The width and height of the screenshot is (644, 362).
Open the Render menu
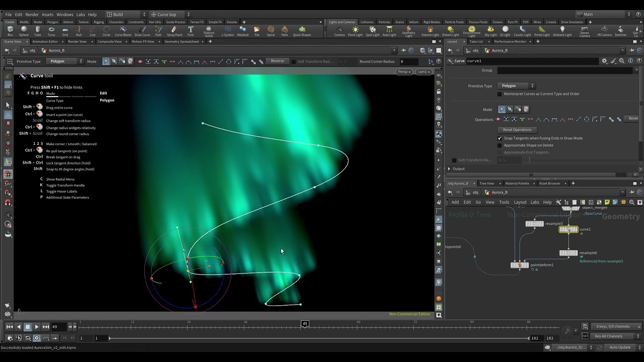32,15
